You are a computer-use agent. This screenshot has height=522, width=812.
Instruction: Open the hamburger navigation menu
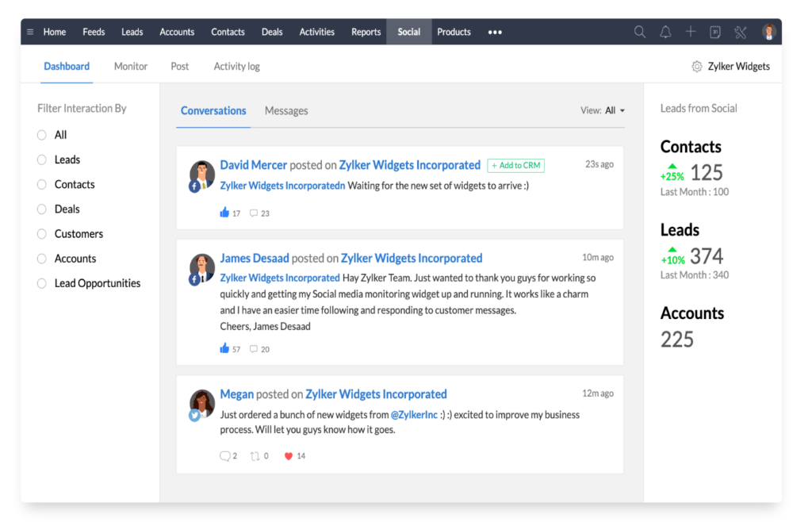tap(29, 32)
